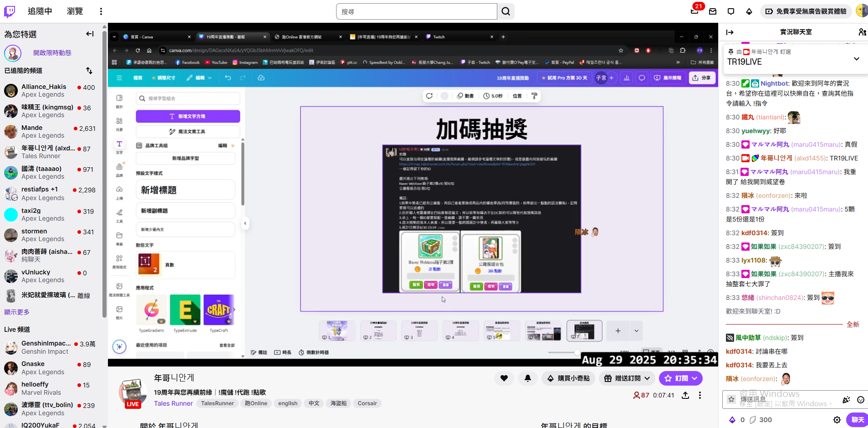The height and width of the screenshot is (428, 868).
Task: Toggle stream notifications bell
Action: [528, 378]
